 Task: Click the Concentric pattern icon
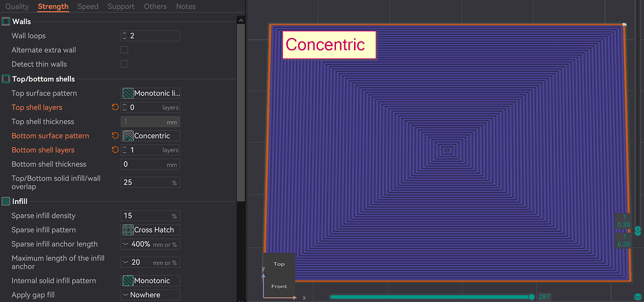point(128,136)
